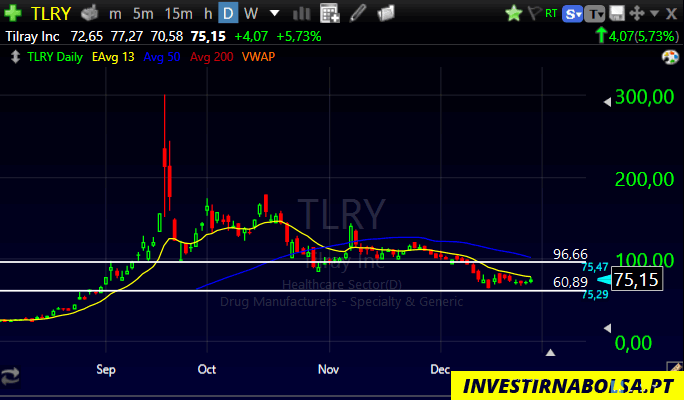
Task: Click the Tilray Inc company name
Action: [33, 36]
